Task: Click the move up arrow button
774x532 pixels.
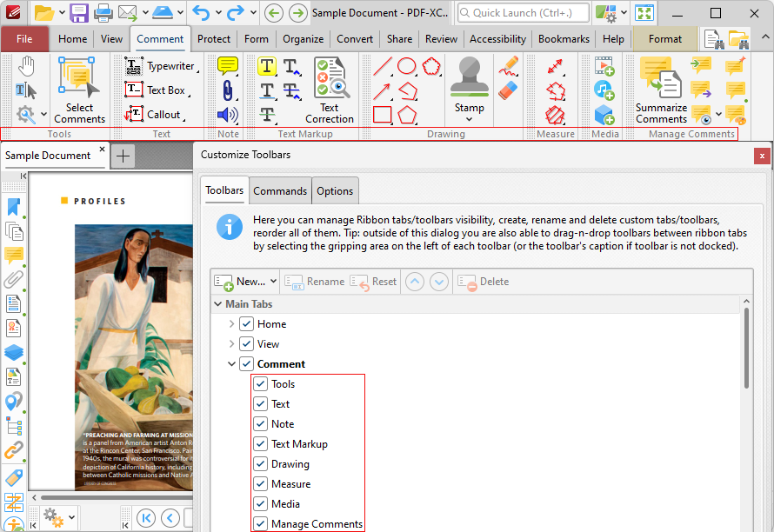Action: [415, 282]
